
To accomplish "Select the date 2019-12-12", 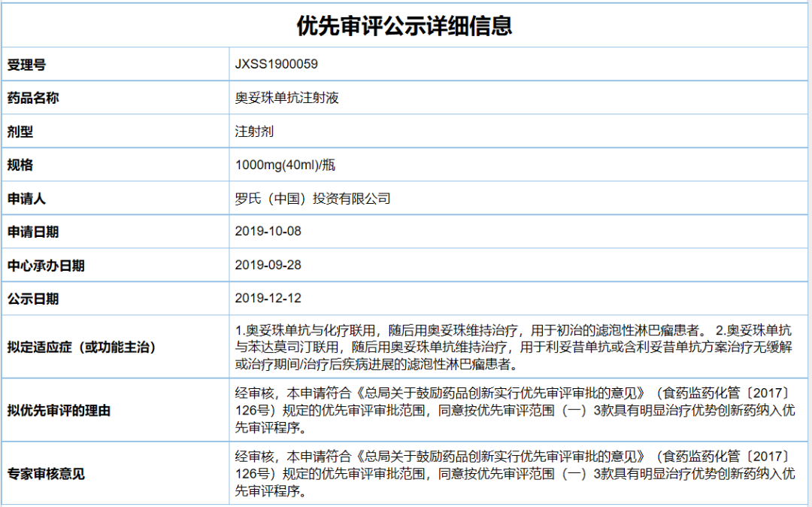I will coord(268,299).
